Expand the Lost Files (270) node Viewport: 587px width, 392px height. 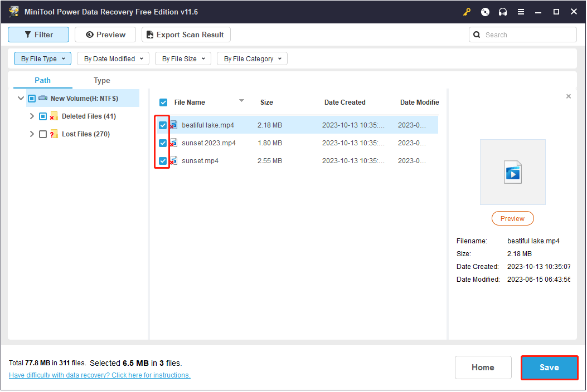point(32,134)
